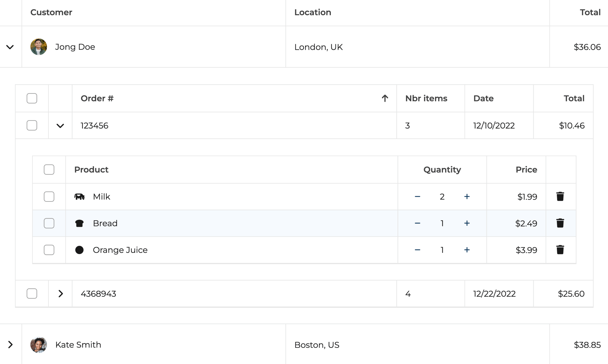Screen dimensions: 608x364
Task: Expand Kate Smith customer row
Action: click(x=10, y=345)
